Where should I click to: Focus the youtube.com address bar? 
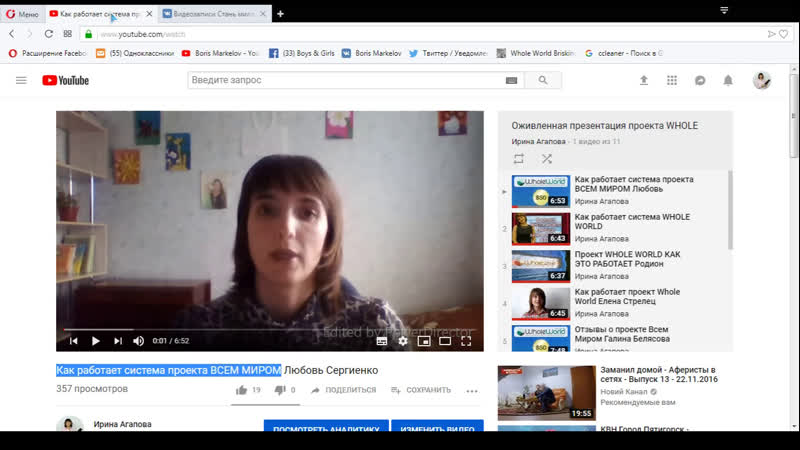(x=429, y=34)
